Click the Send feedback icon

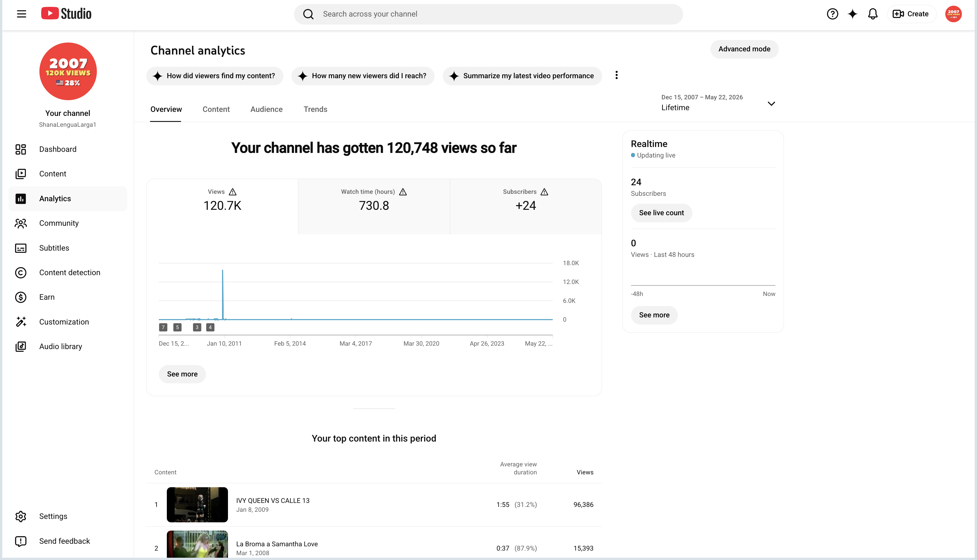[x=21, y=541]
